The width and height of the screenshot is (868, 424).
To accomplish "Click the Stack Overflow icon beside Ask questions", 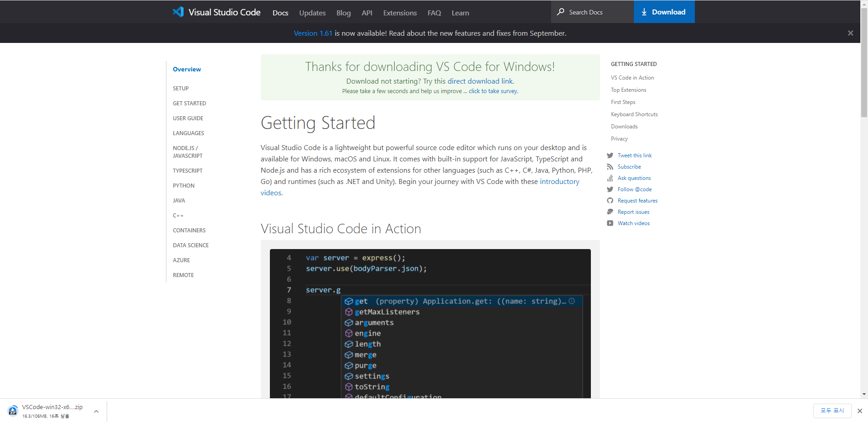I will coord(610,178).
